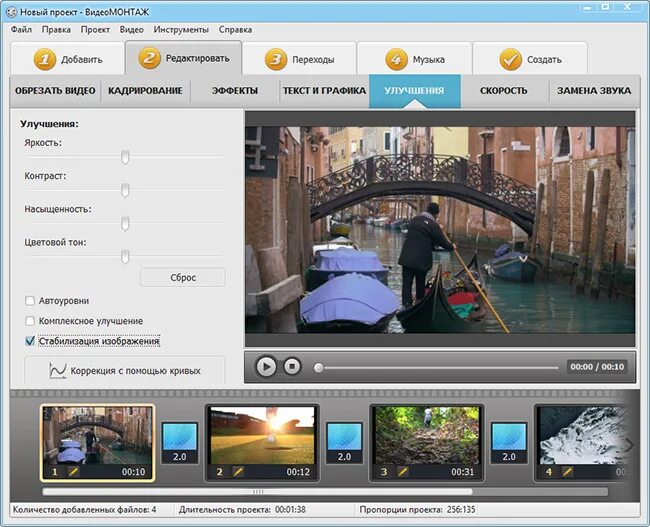This screenshot has width=650, height=527.
Task: Click the playback seek bar knob
Action: [x=318, y=367]
